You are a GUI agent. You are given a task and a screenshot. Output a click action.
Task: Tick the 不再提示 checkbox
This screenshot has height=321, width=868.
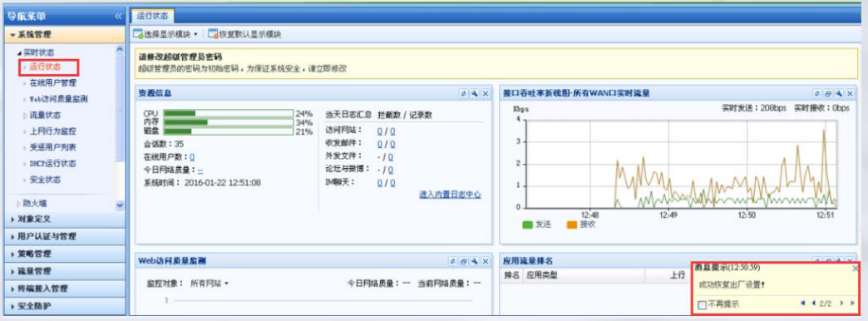(x=702, y=304)
